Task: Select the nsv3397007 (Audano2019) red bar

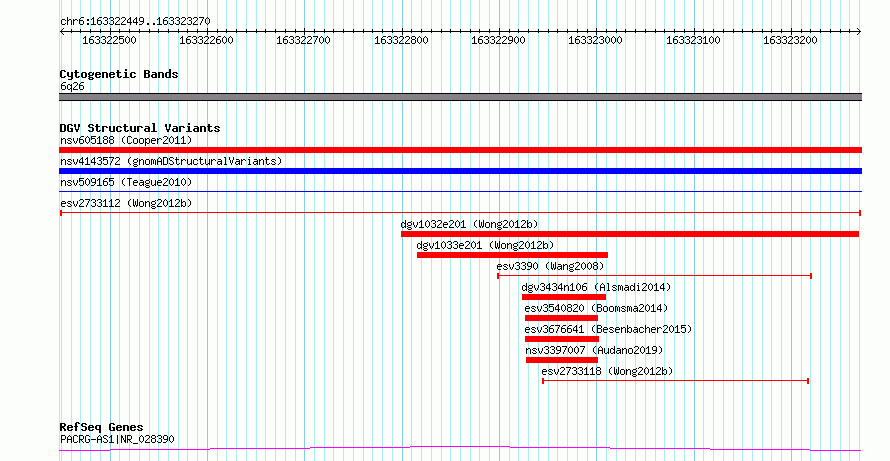Action: tap(562, 360)
